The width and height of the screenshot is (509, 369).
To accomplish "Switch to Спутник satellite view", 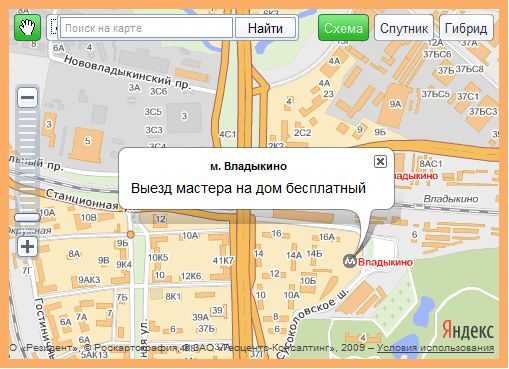I will coord(404,28).
